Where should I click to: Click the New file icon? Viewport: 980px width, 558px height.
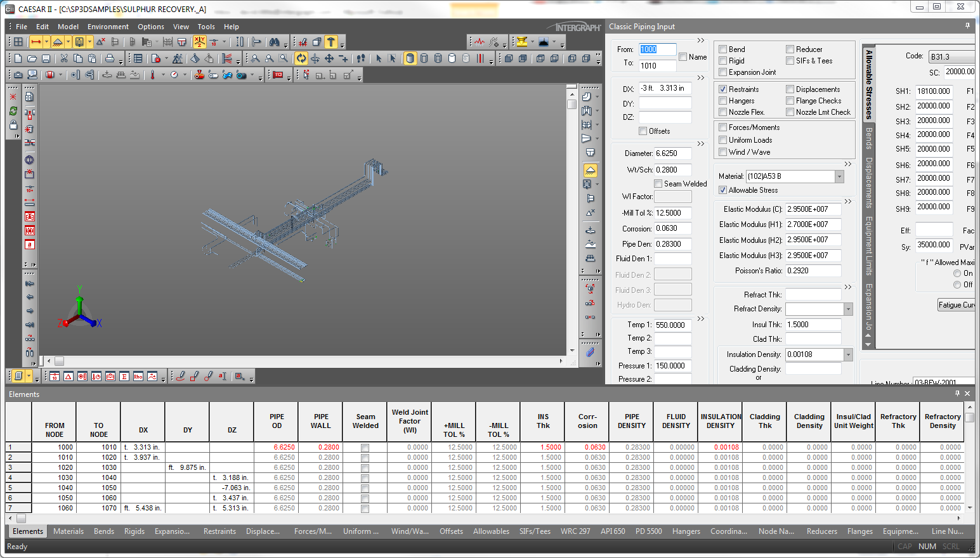[18, 58]
